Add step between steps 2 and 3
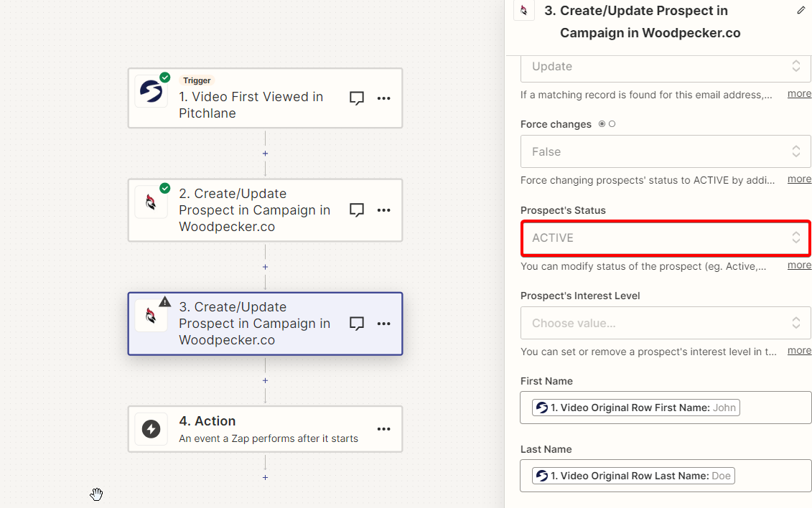The image size is (812, 508). click(265, 267)
